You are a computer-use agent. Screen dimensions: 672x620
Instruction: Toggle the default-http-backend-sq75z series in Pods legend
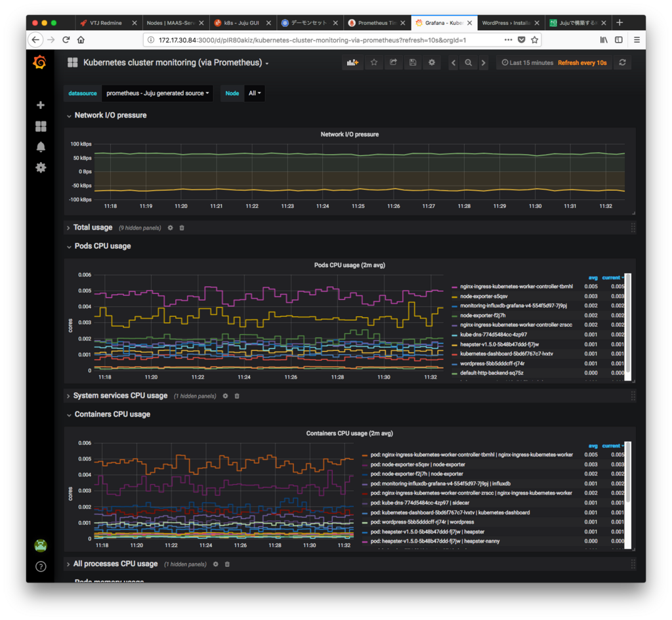492,373
